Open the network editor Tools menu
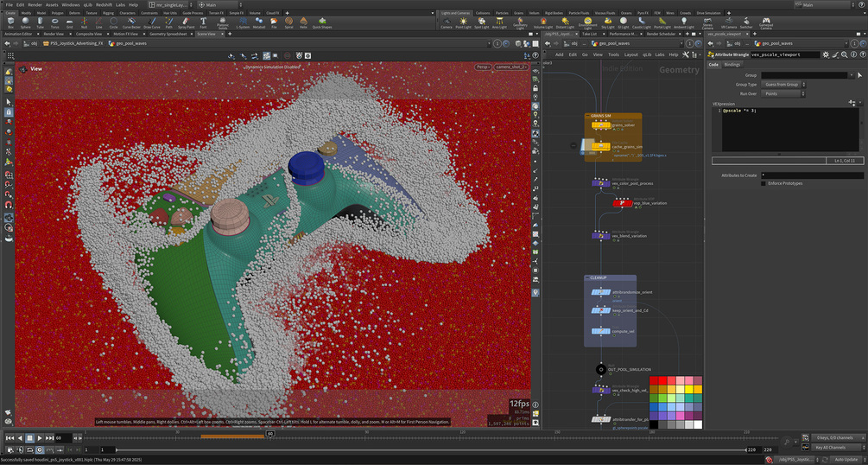Image resolution: width=868 pixels, height=465 pixels. click(x=613, y=54)
